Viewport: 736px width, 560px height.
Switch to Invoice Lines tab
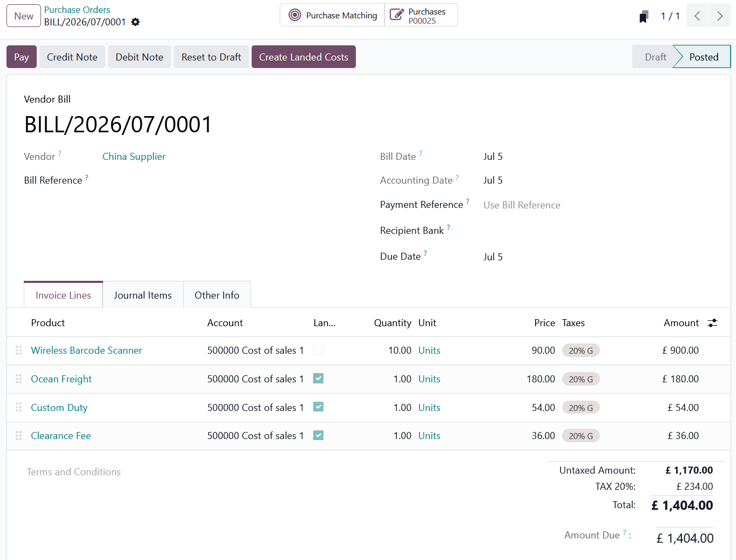pyautogui.click(x=63, y=295)
